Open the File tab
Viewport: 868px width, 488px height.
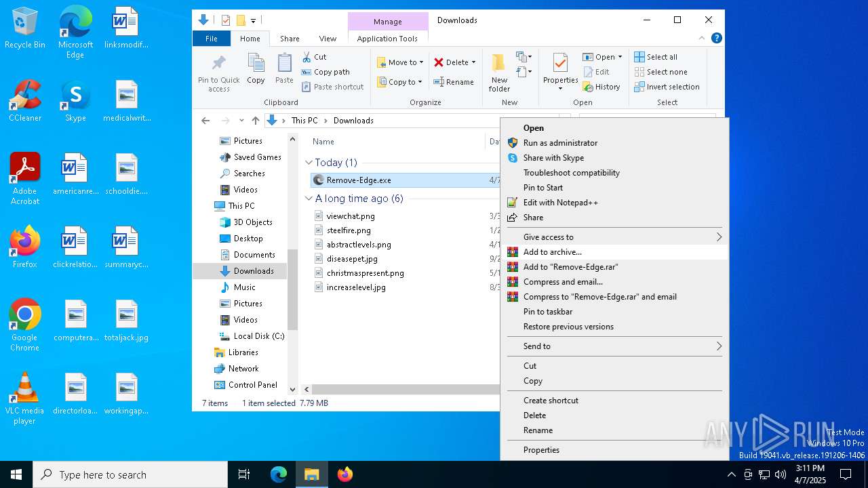[212, 39]
